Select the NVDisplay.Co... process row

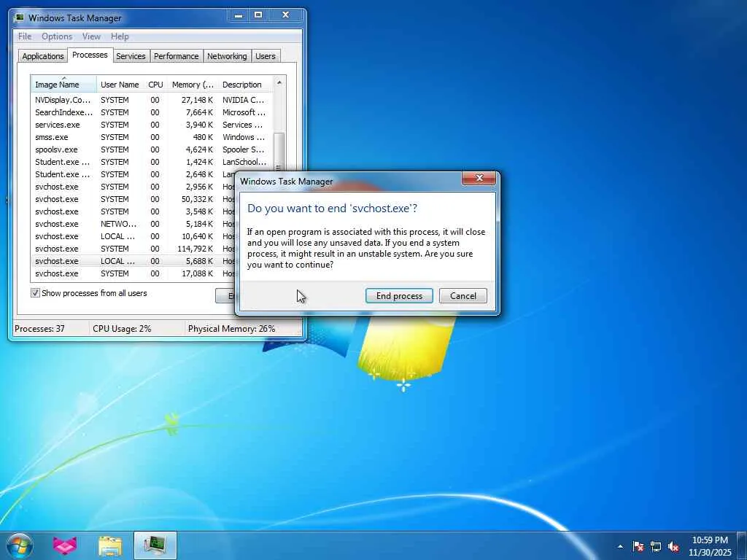click(152, 100)
